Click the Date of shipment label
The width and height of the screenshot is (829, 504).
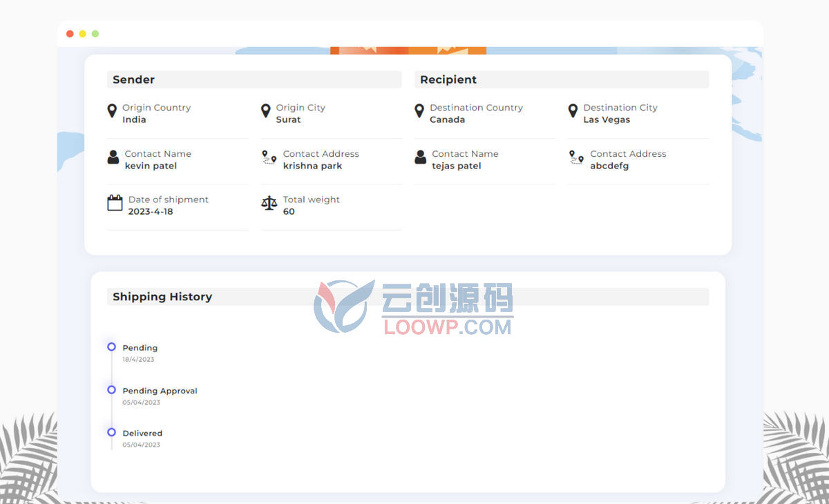click(168, 200)
